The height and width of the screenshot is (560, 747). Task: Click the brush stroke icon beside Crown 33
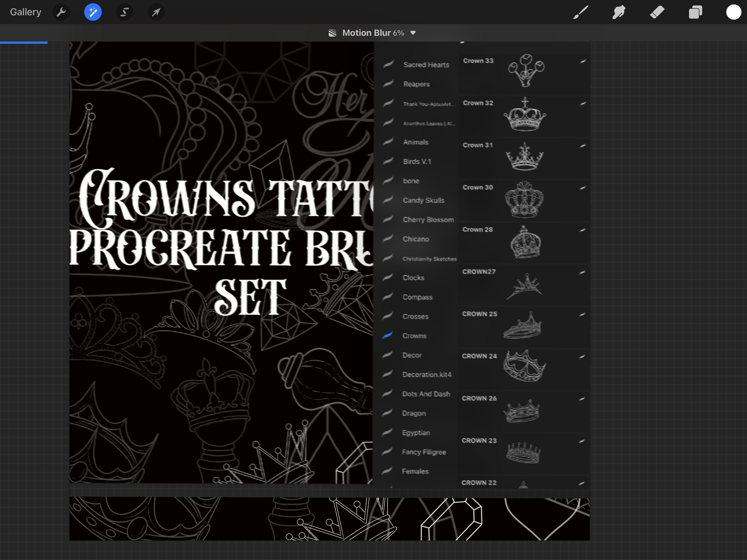583,61
